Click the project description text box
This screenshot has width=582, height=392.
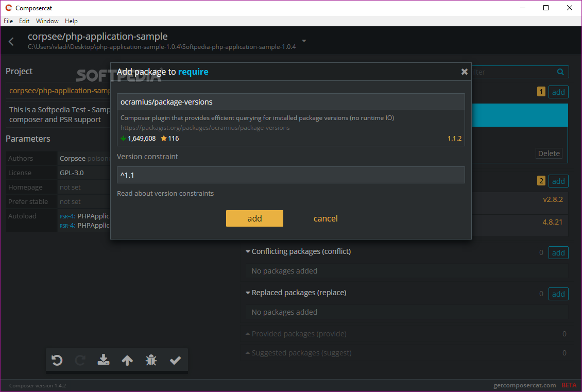(x=59, y=114)
